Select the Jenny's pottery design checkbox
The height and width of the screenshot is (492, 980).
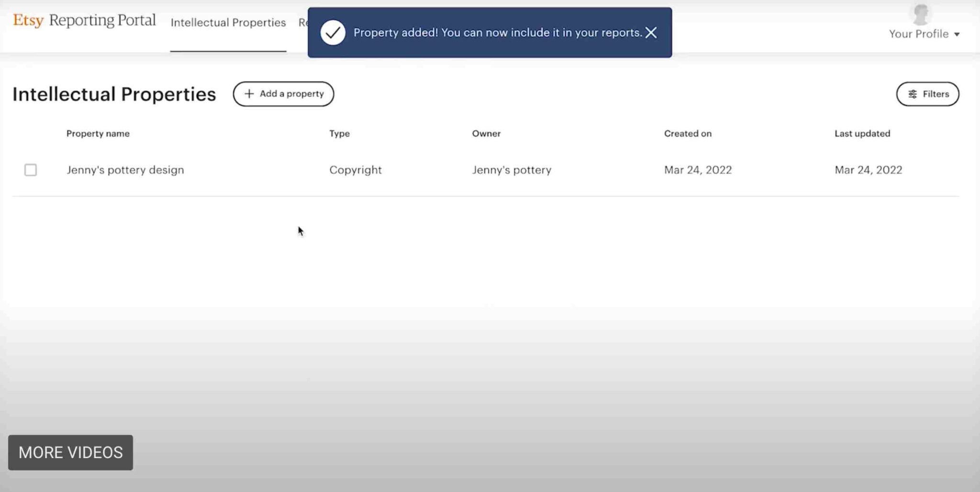coord(31,170)
